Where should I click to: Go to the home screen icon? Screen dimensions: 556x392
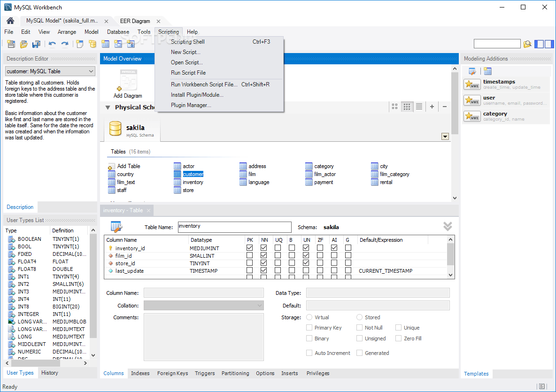[10, 21]
